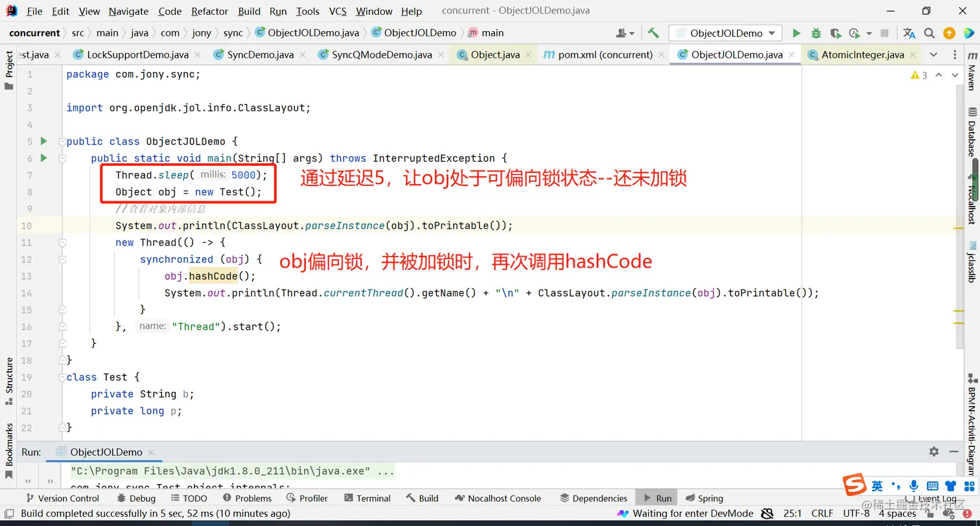Click the warnings indicator showing 3
Screen dimensions: 980x526
pyautogui.click(x=919, y=75)
